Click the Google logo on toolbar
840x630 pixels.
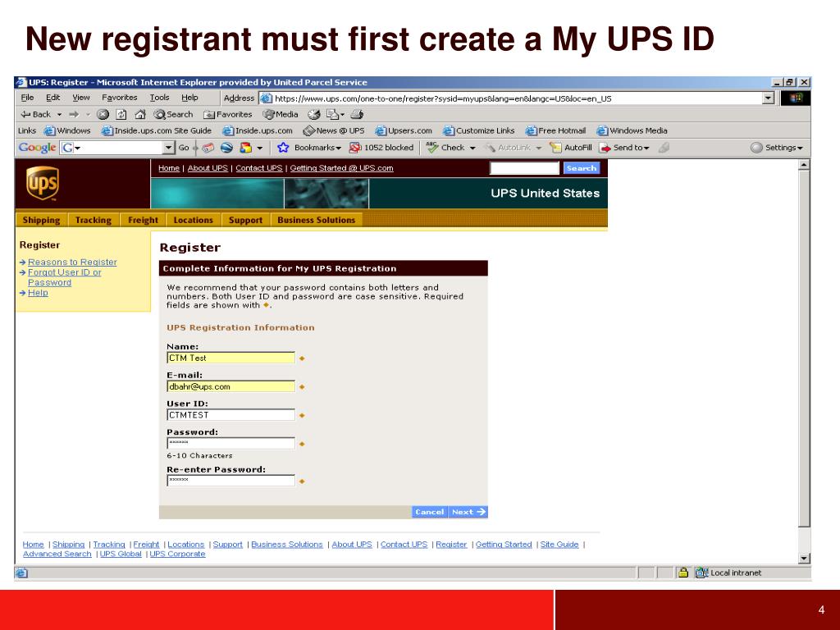click(37, 148)
